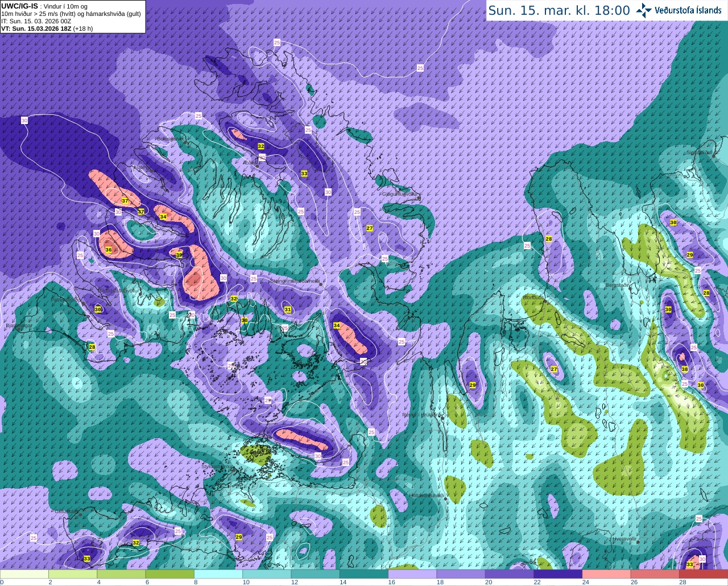The width and height of the screenshot is (728, 586).
Task: Click the Holtavörðuheiði station label
Action: point(427,496)
